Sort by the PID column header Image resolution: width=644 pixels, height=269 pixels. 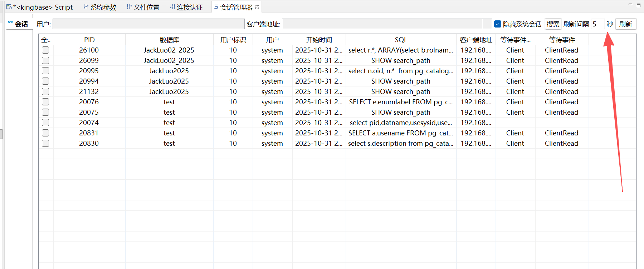[89, 40]
